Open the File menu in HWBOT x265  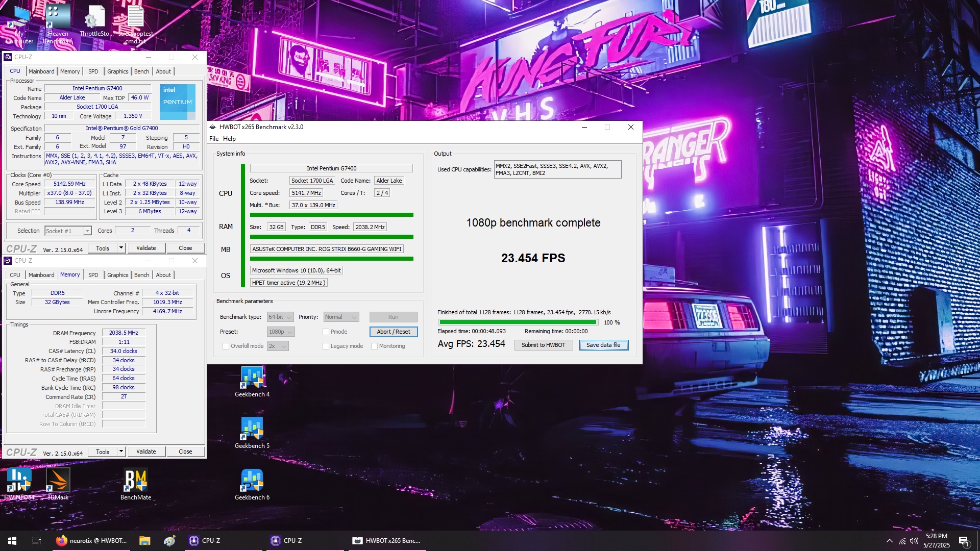[x=214, y=139]
